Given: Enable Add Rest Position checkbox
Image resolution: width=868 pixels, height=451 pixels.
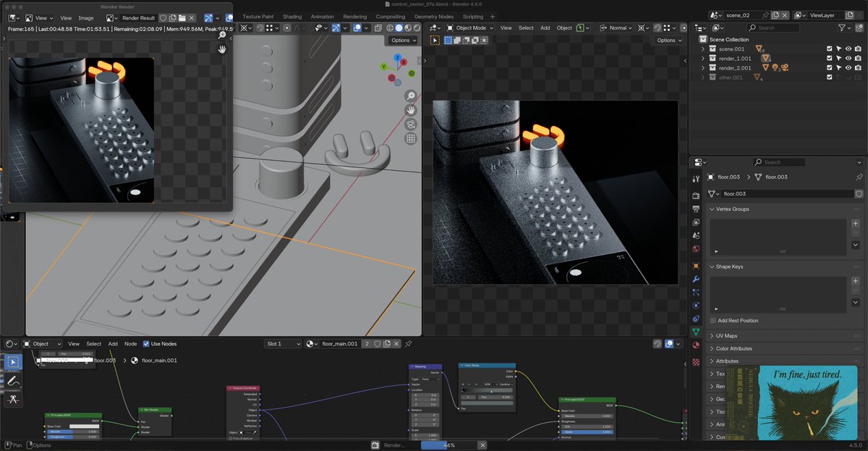Looking at the screenshot, I should point(713,321).
